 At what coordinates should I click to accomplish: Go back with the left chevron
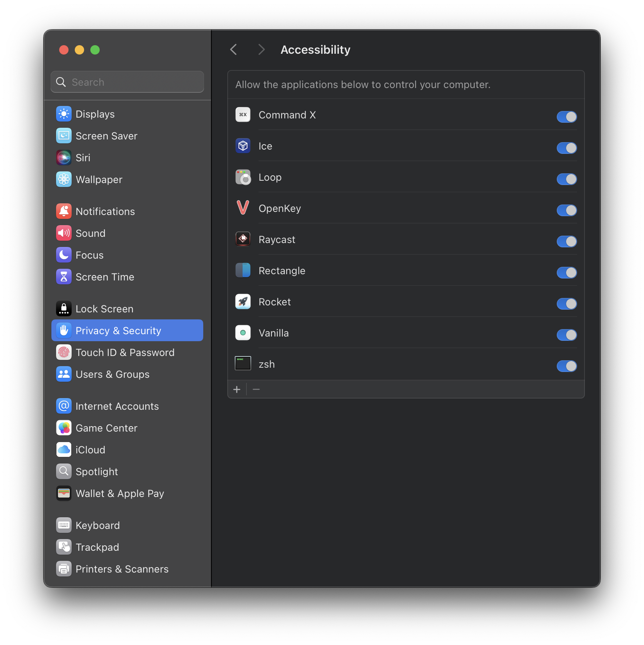[x=234, y=50]
